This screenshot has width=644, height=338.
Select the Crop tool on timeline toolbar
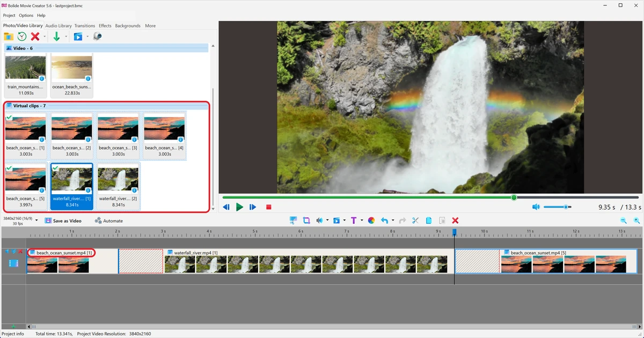306,221
